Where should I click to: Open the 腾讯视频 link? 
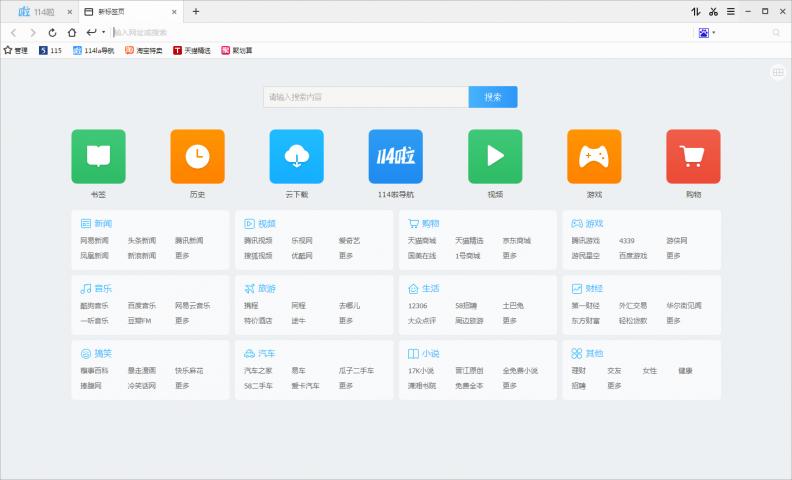click(x=258, y=241)
